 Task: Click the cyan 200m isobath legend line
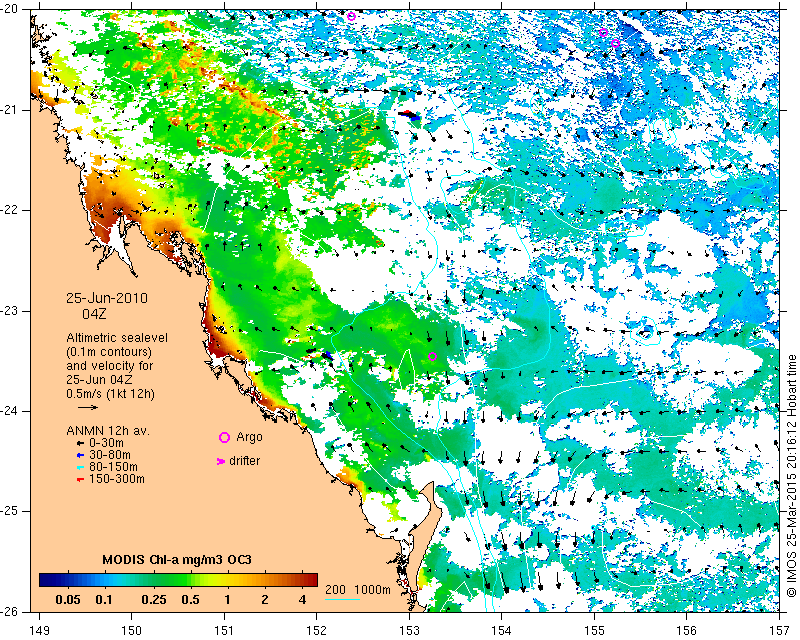click(342, 599)
